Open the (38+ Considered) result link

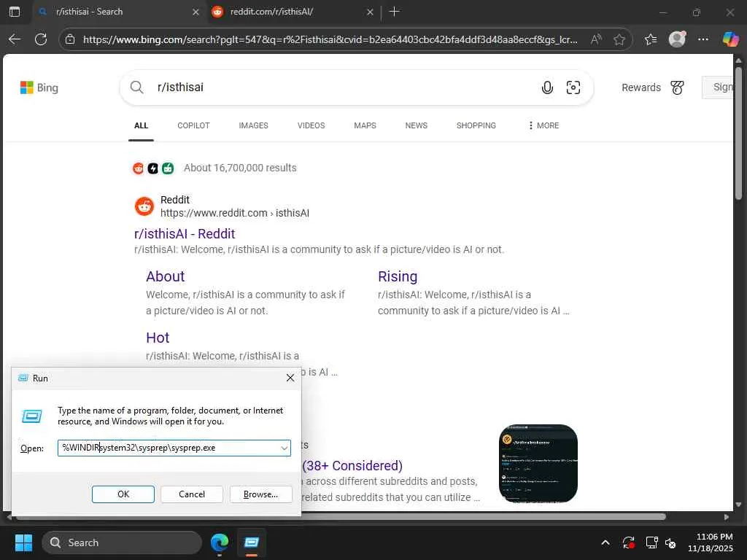(353, 466)
